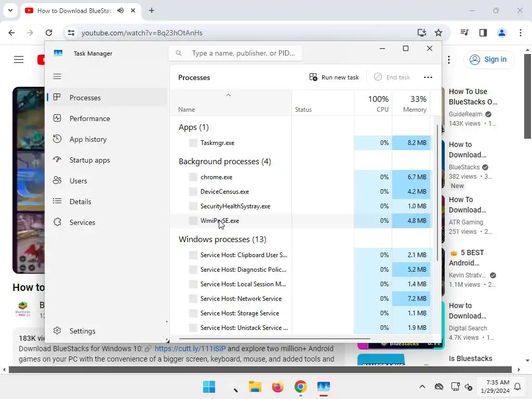Sort processes by Name column

pyautogui.click(x=231, y=103)
